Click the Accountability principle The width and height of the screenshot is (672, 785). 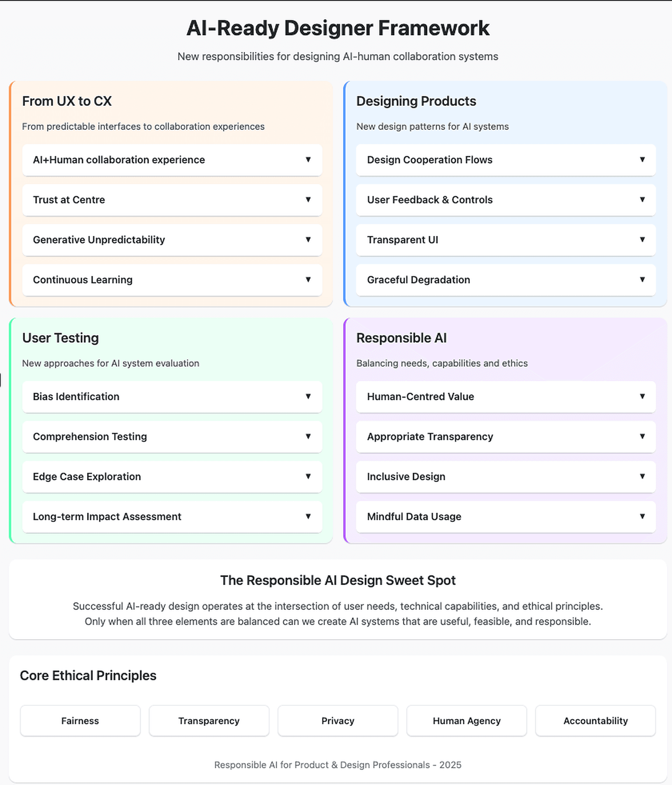coord(595,721)
